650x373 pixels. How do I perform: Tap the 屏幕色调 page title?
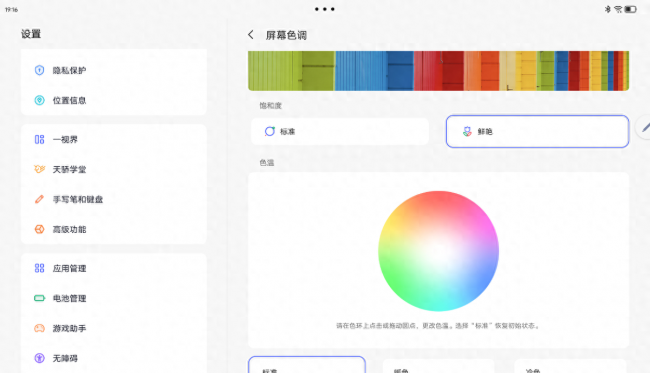tap(286, 35)
